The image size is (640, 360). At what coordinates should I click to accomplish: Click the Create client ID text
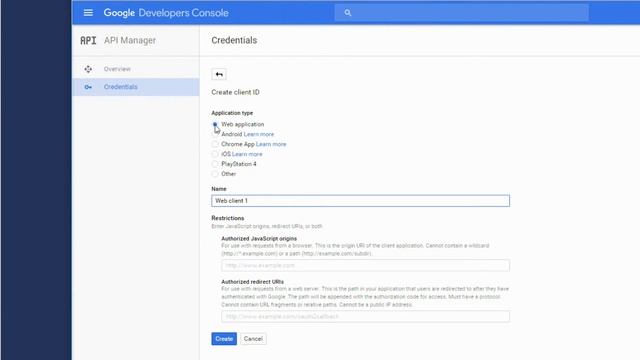[x=236, y=92]
